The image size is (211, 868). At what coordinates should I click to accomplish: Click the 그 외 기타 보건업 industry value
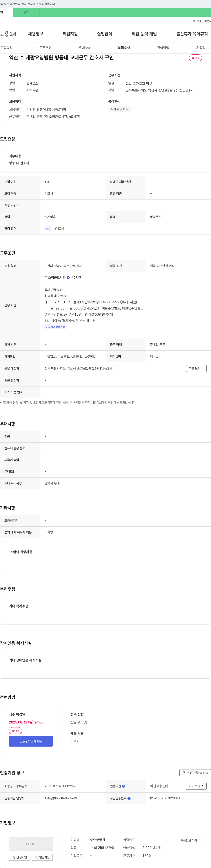click(102, 848)
